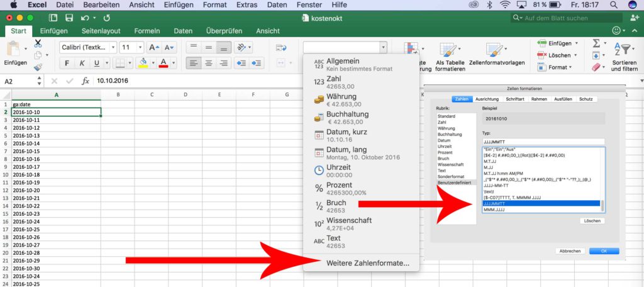Screen dimensions: 644x287
Task: Open Zellenformatvorlagen gallery
Action: pyautogui.click(x=497, y=53)
